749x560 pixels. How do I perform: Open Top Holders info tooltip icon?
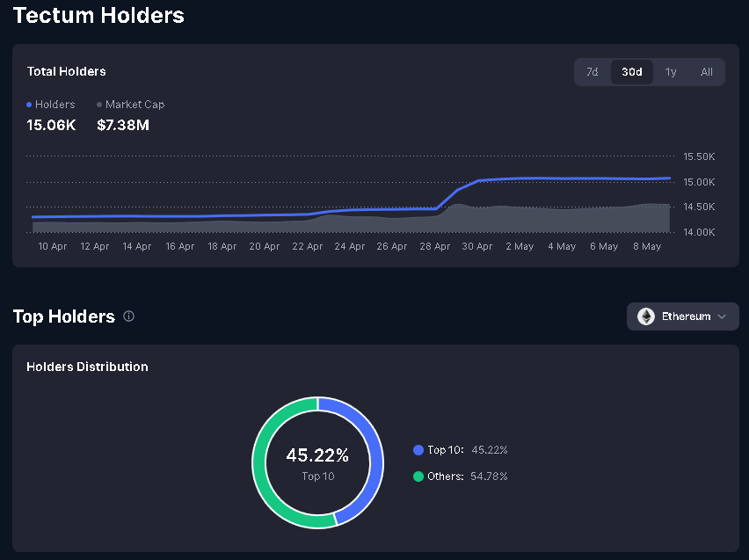[129, 316]
